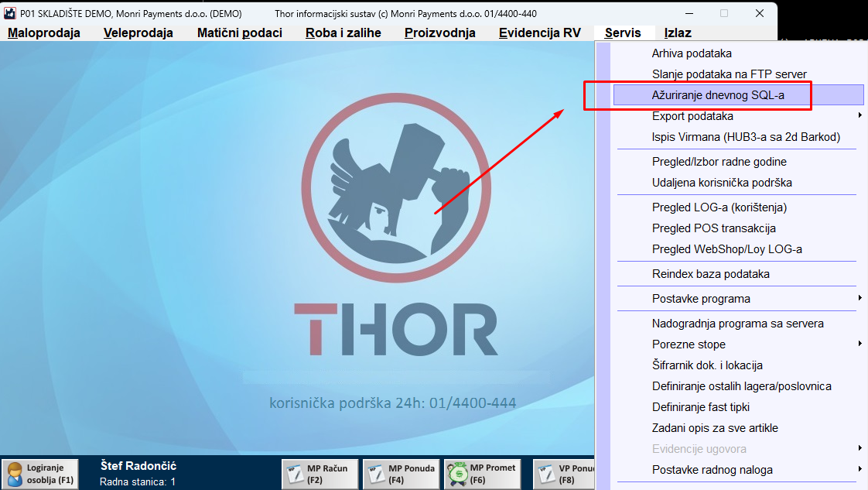Open Pregled WebShop/Loy LOG-a
The image size is (868, 490).
(x=739, y=249)
